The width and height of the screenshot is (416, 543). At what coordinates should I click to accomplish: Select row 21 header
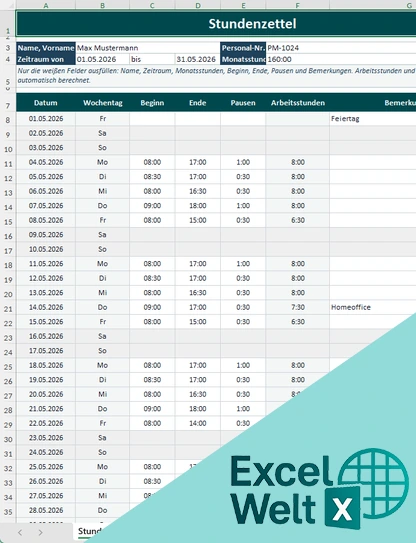[x=8, y=309]
